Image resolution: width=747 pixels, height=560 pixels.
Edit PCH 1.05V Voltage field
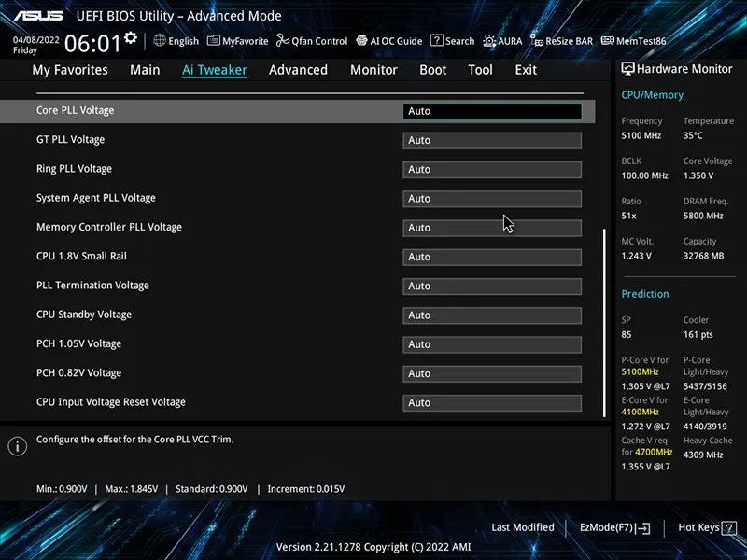pyautogui.click(x=492, y=344)
